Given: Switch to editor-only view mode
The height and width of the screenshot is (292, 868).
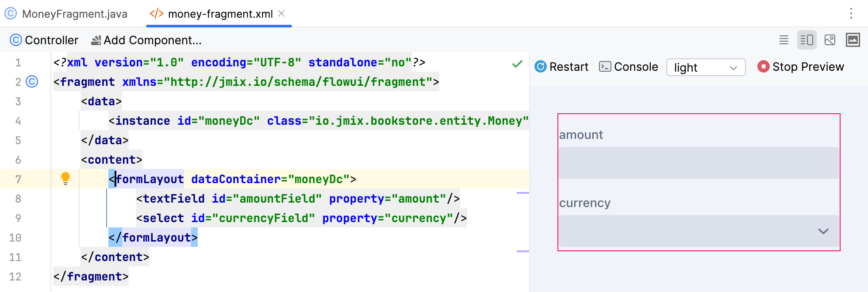Looking at the screenshot, I should (x=784, y=40).
